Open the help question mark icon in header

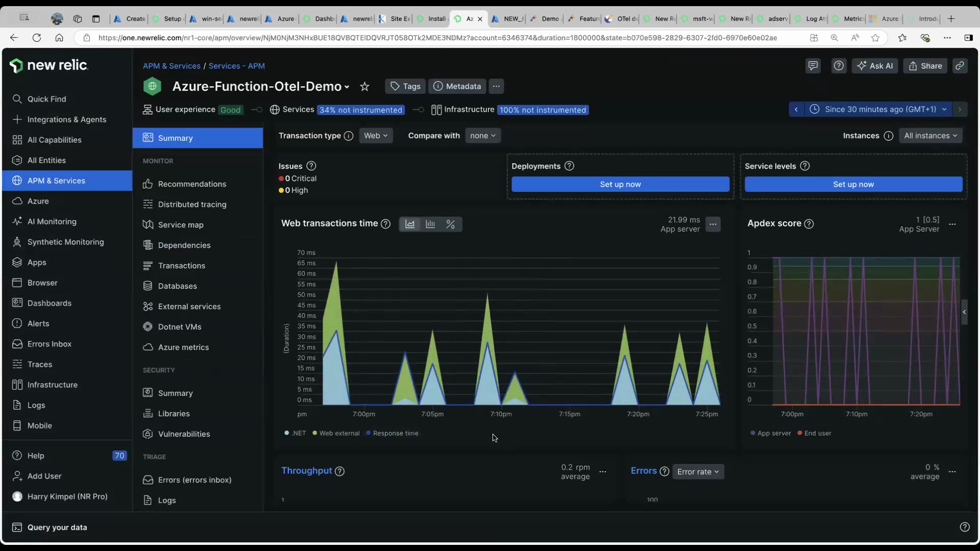tap(839, 66)
